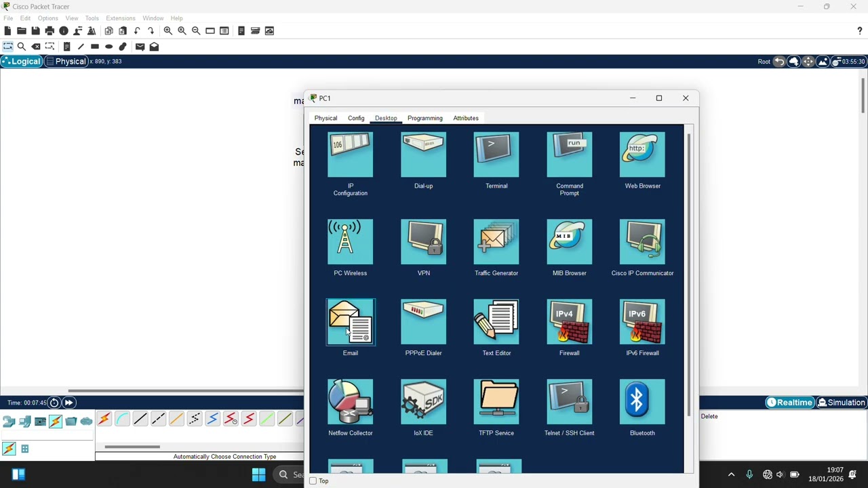The width and height of the screenshot is (868, 488).
Task: Save the network file via toolbar
Action: (x=35, y=30)
